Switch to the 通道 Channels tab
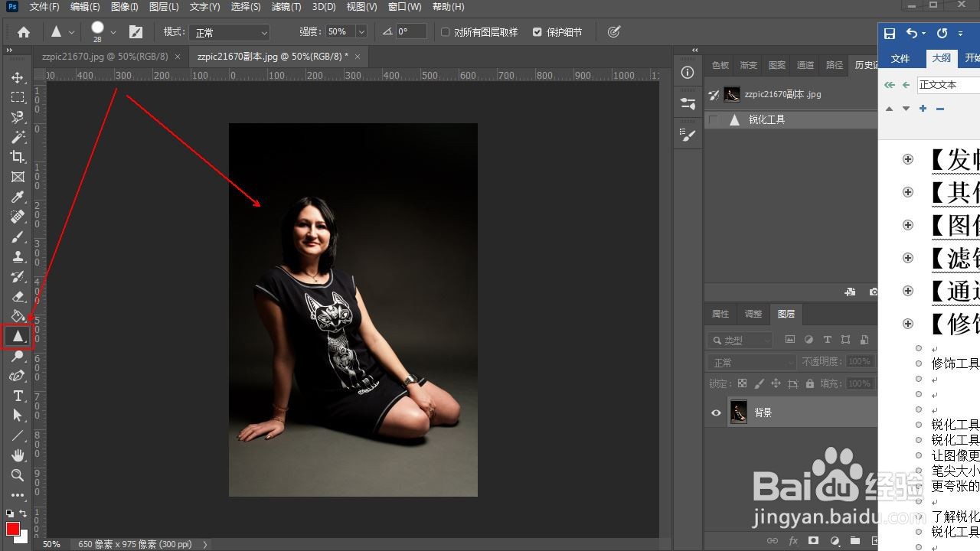The image size is (980, 551). (x=805, y=65)
